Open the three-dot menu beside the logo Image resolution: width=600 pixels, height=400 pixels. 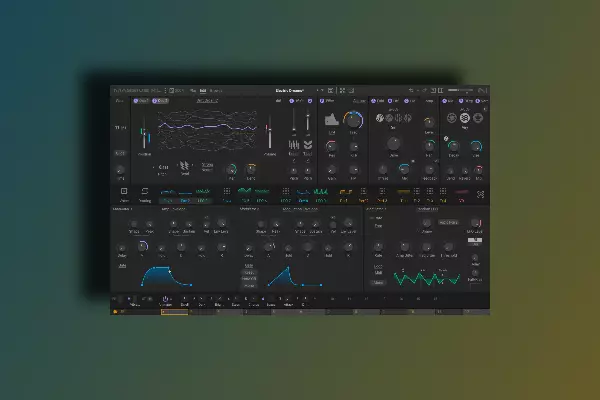(x=165, y=91)
